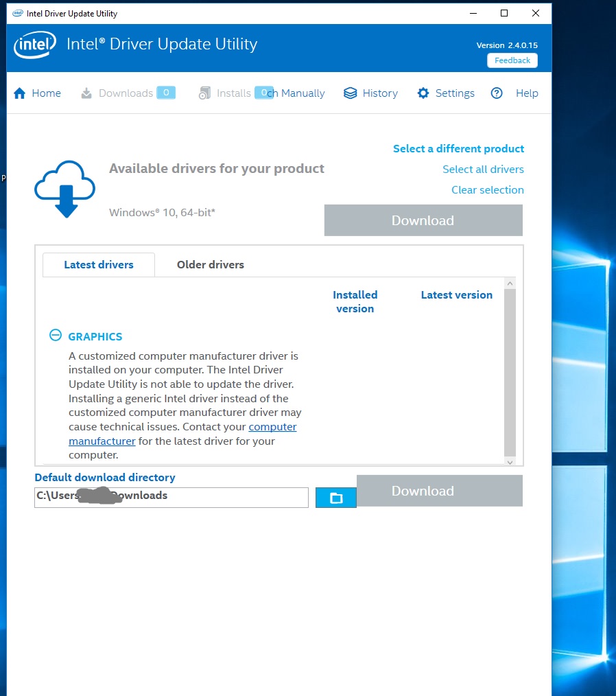Click the Downloads count badge

point(166,93)
